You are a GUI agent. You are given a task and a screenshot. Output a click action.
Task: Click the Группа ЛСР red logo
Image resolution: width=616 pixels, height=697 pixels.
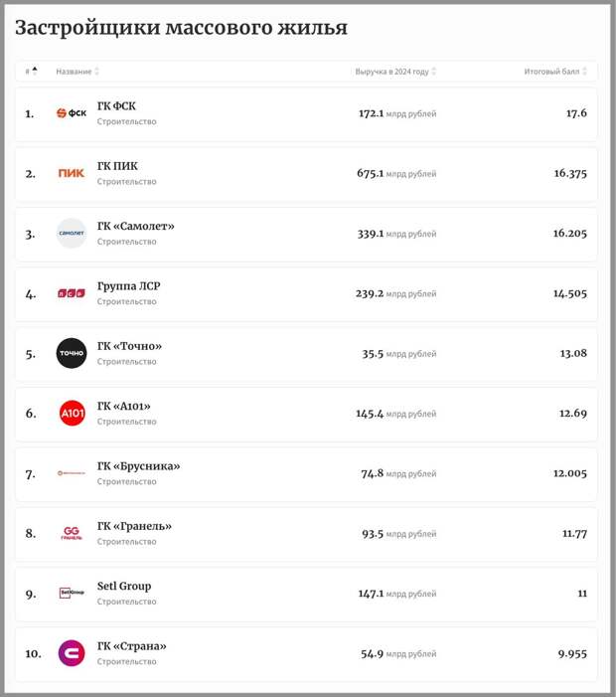pos(72,293)
